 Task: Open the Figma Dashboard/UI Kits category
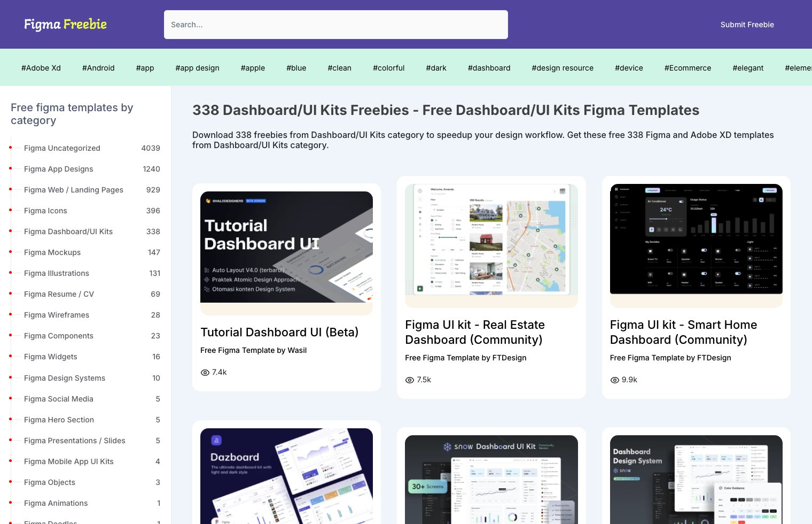click(x=68, y=232)
